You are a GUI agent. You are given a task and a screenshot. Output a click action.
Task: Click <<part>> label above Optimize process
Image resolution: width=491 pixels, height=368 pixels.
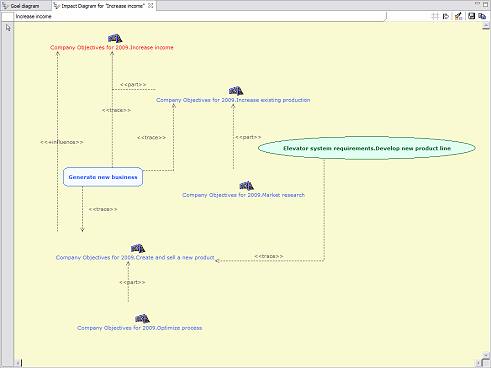pos(132,282)
